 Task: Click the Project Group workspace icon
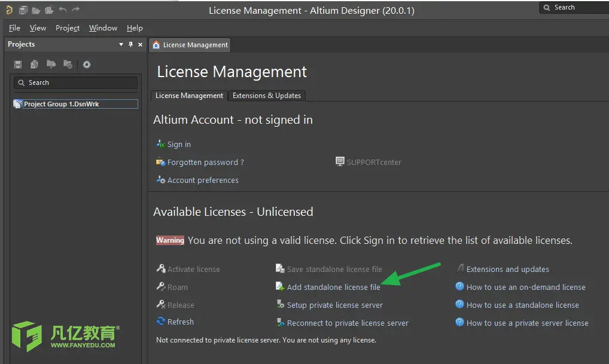pos(17,104)
